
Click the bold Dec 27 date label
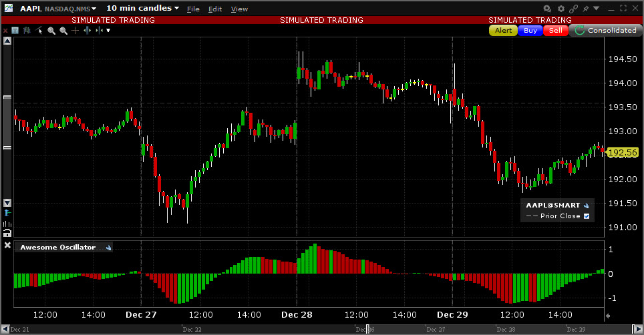coord(141,314)
